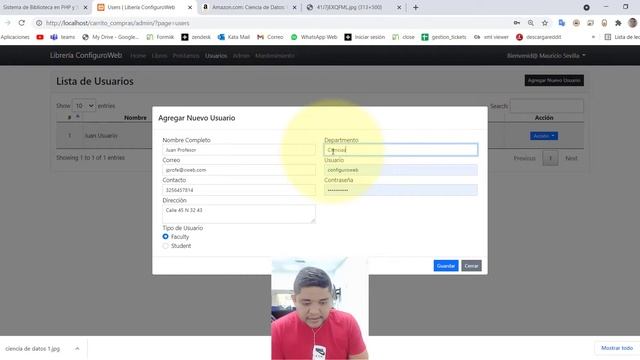Image resolution: width=640 pixels, height=360 pixels.
Task: Expand the Acción dropdown for Juan Usuario
Action: 544,136
